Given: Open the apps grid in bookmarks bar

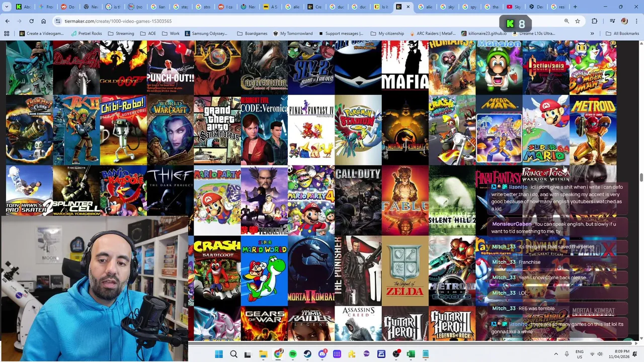Looking at the screenshot, I should click(7, 34).
